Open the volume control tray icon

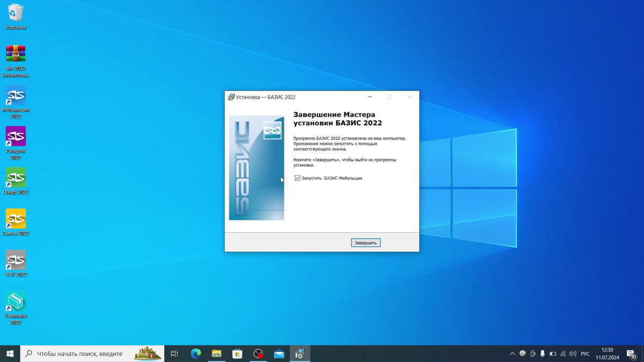pos(573,354)
